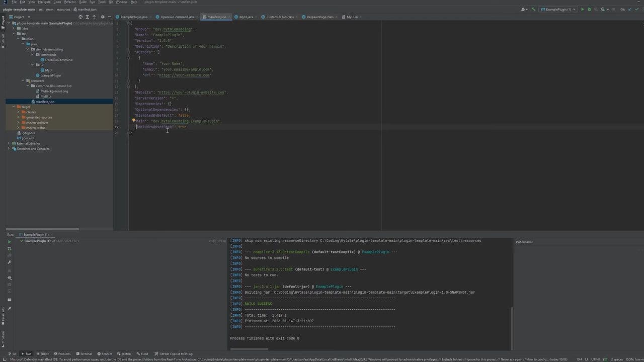This screenshot has width=644, height=362.
Task: Click the Debug bug icon
Action: coord(589,10)
